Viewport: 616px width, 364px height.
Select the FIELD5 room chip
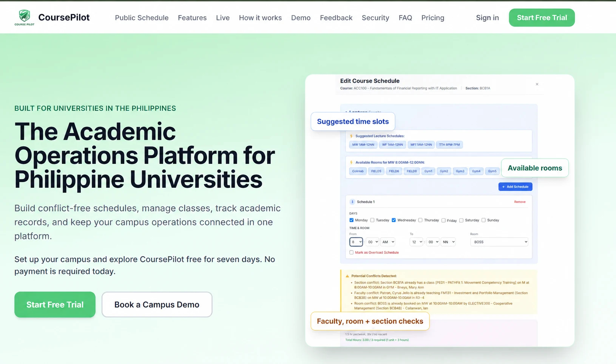tap(376, 171)
